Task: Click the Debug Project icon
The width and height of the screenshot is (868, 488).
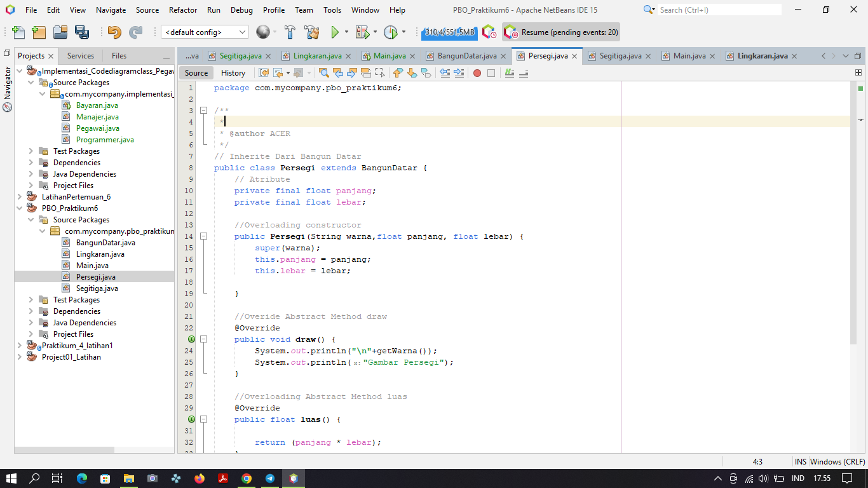Action: (362, 32)
